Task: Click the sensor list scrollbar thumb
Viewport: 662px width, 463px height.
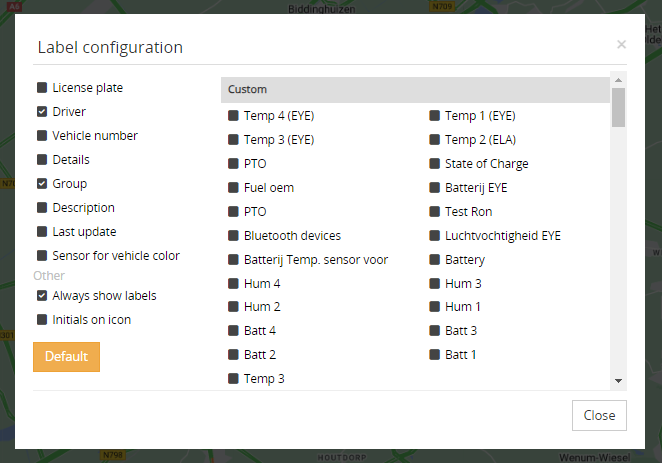Action: 619,107
